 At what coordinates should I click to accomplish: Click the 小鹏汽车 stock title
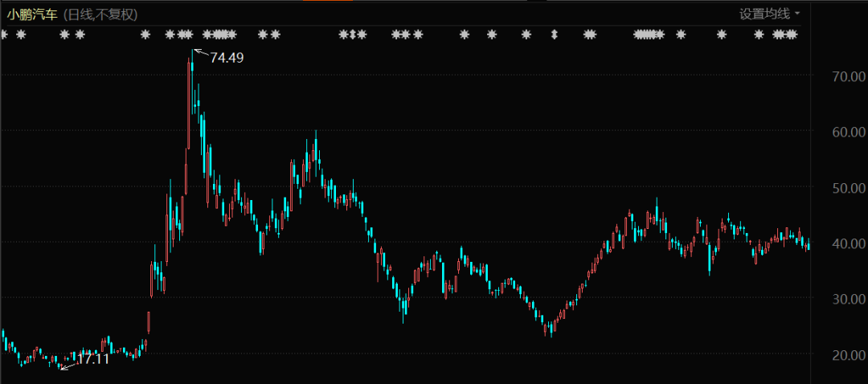[32, 14]
